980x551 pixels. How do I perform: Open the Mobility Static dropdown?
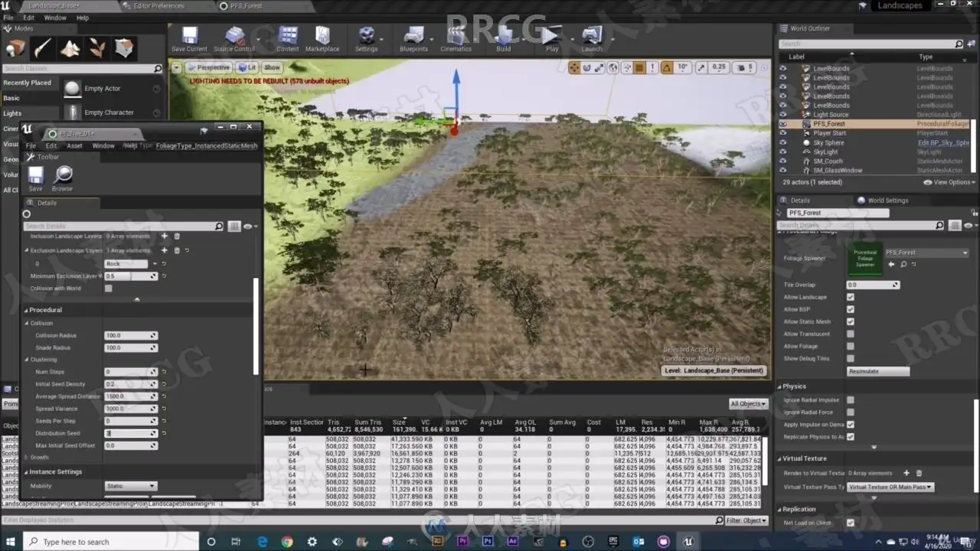(131, 486)
